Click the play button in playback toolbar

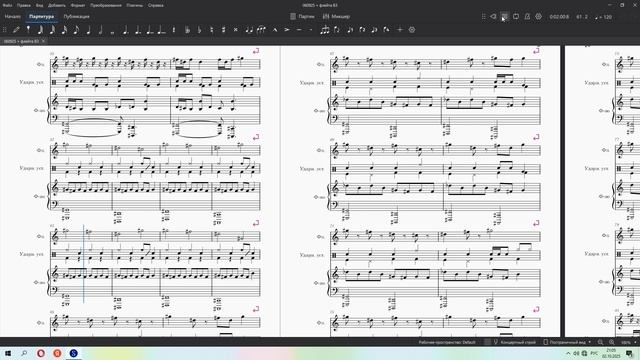tap(504, 17)
